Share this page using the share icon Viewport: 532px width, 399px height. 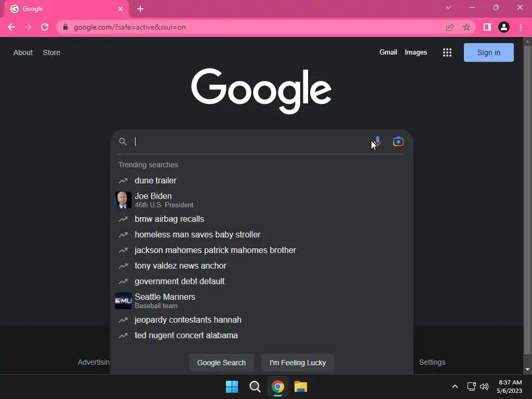click(x=450, y=27)
